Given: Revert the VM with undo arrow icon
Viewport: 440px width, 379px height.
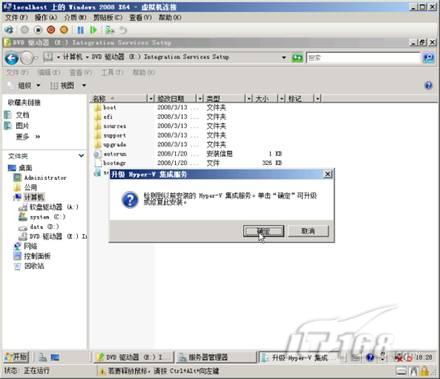Looking at the screenshot, I should (123, 30).
